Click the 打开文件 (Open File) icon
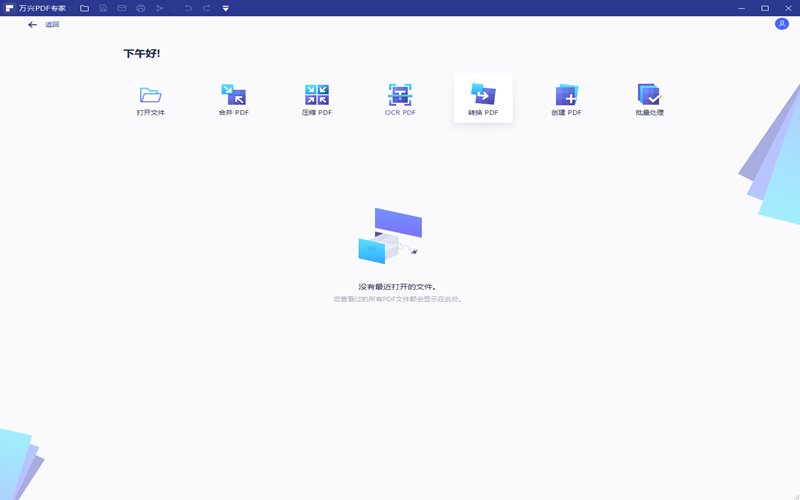Image resolution: width=800 pixels, height=500 pixels. click(151, 96)
